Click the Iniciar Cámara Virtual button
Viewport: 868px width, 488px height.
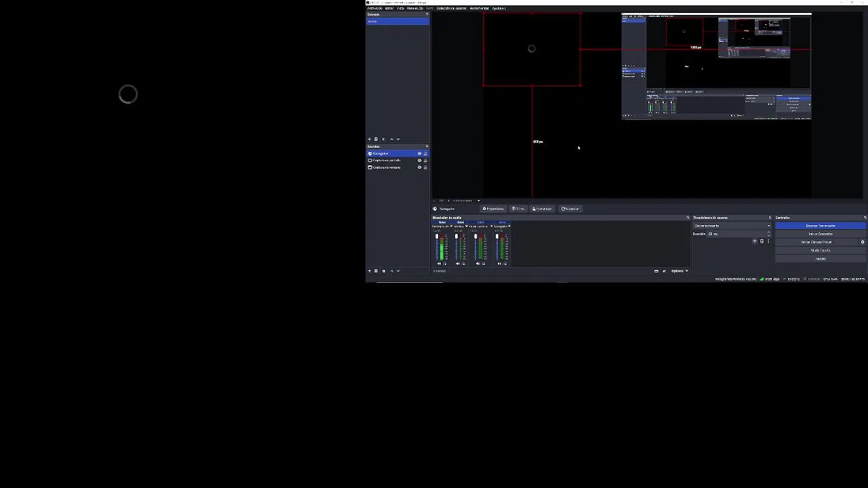click(816, 242)
